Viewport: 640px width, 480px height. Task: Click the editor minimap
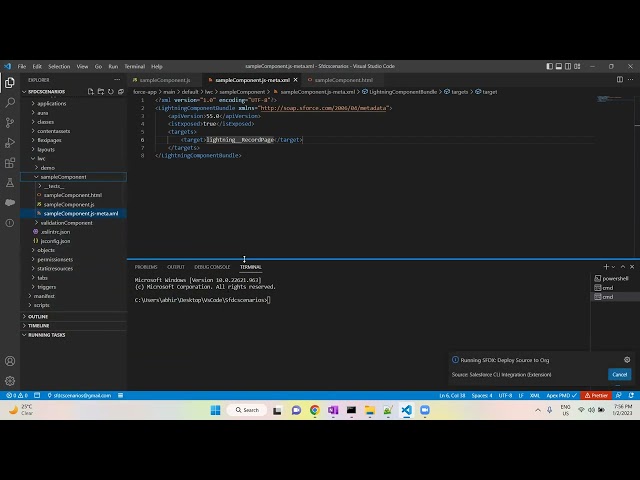[611, 99]
